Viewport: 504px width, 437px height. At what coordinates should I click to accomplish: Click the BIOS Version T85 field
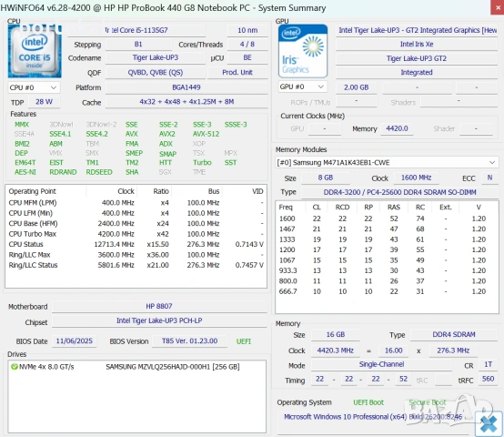[x=189, y=340]
